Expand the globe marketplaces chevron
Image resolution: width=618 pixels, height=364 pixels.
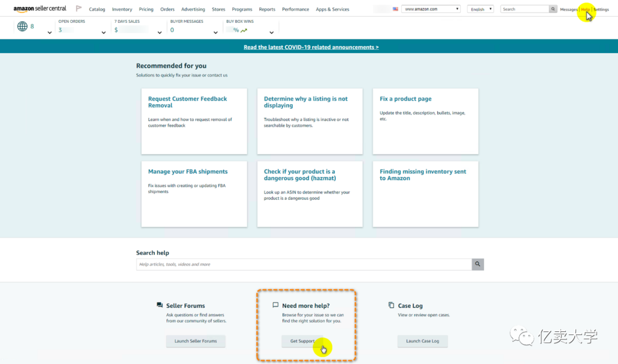click(49, 33)
